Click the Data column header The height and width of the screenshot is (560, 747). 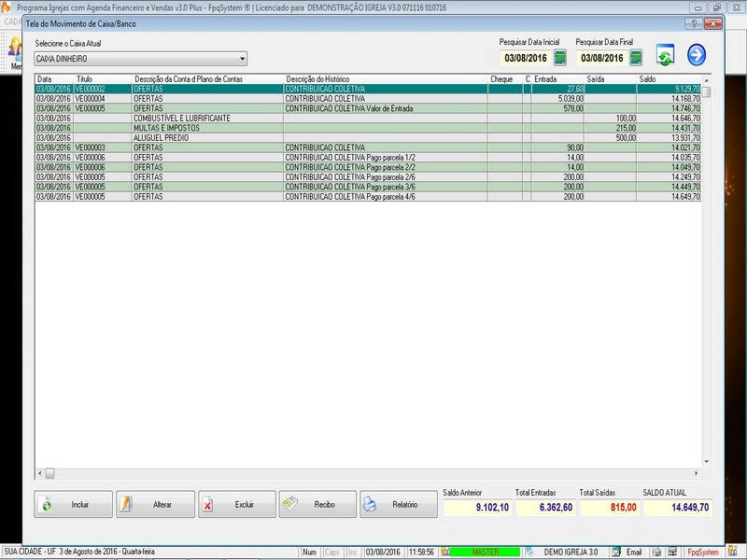point(54,79)
